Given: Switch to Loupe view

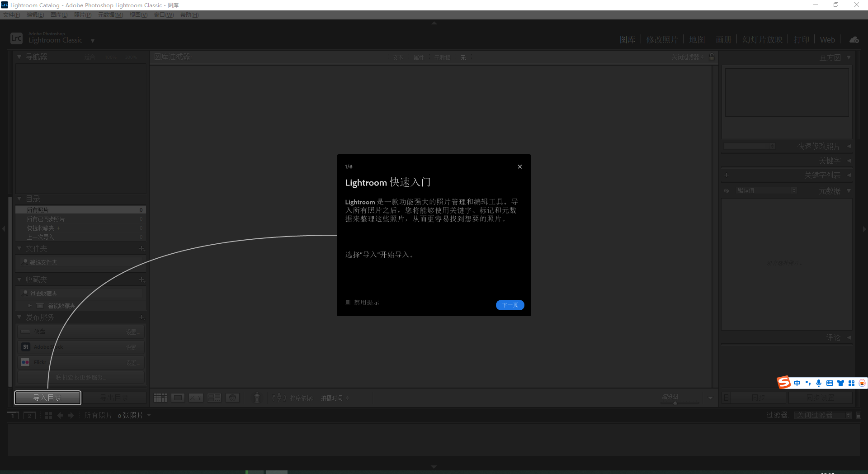Looking at the screenshot, I should pyautogui.click(x=178, y=398).
